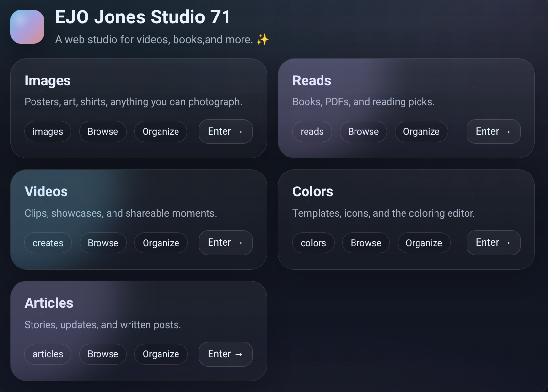This screenshot has height=392, width=548.
Task: Click the sparkle emoji in the tagline
Action: click(x=261, y=39)
